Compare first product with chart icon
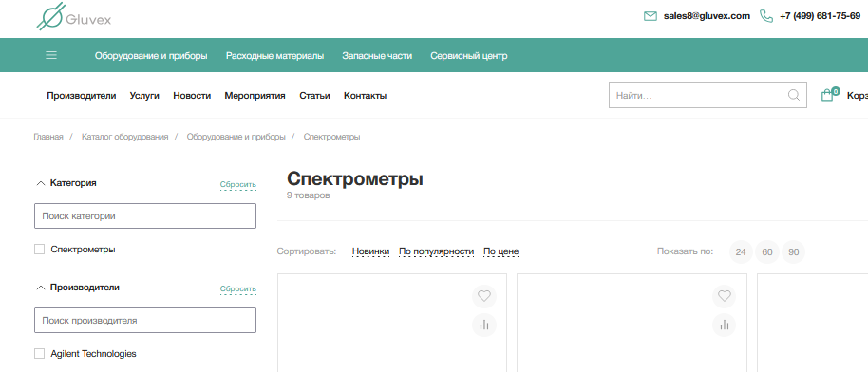This screenshot has width=868, height=372. [484, 325]
